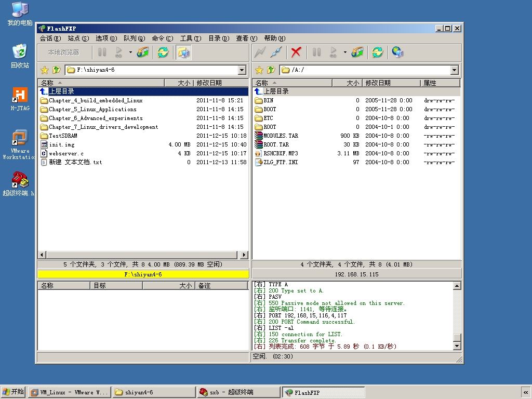The image size is (532, 399).
Task: Click the right pane refresh icon
Action: [378, 52]
